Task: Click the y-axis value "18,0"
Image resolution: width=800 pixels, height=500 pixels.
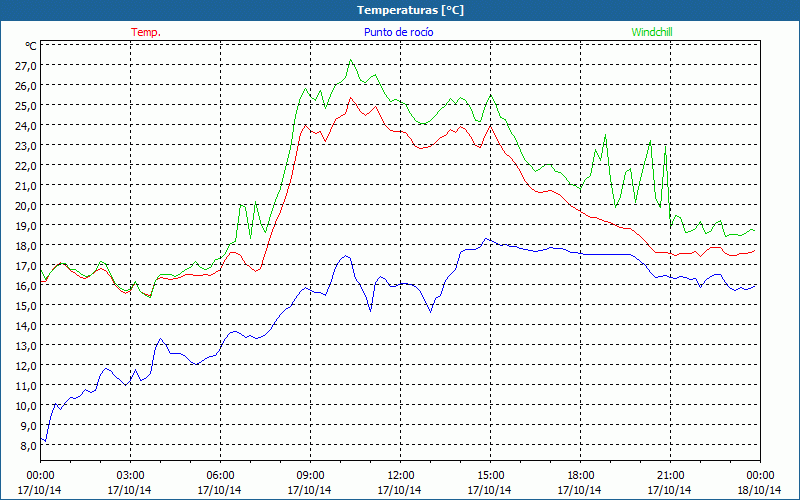Action: point(27,245)
